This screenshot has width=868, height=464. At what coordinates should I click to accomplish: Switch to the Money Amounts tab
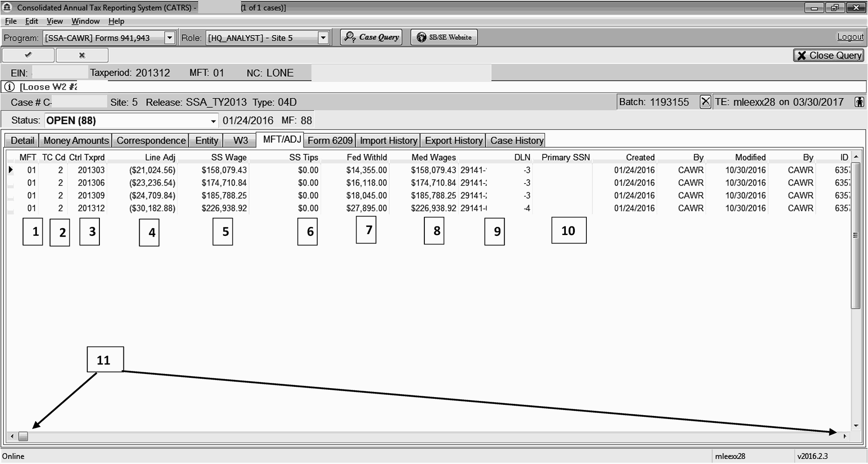76,141
